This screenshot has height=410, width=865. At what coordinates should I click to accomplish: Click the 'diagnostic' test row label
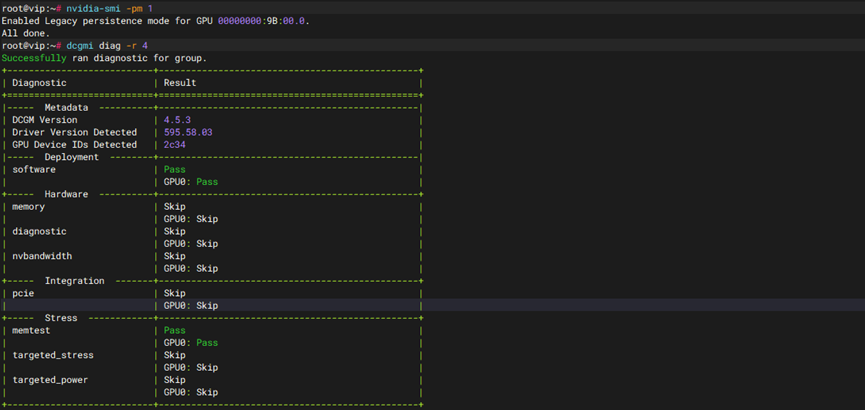39,231
